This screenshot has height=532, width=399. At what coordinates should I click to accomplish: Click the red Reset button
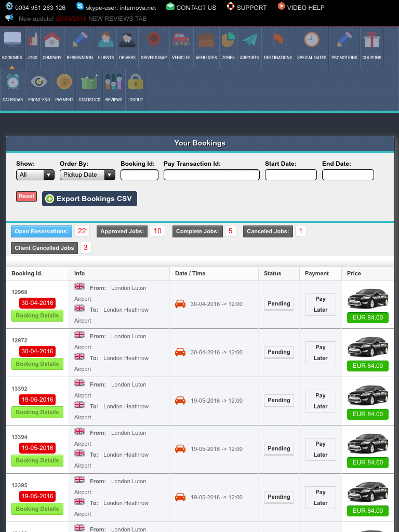26,196
